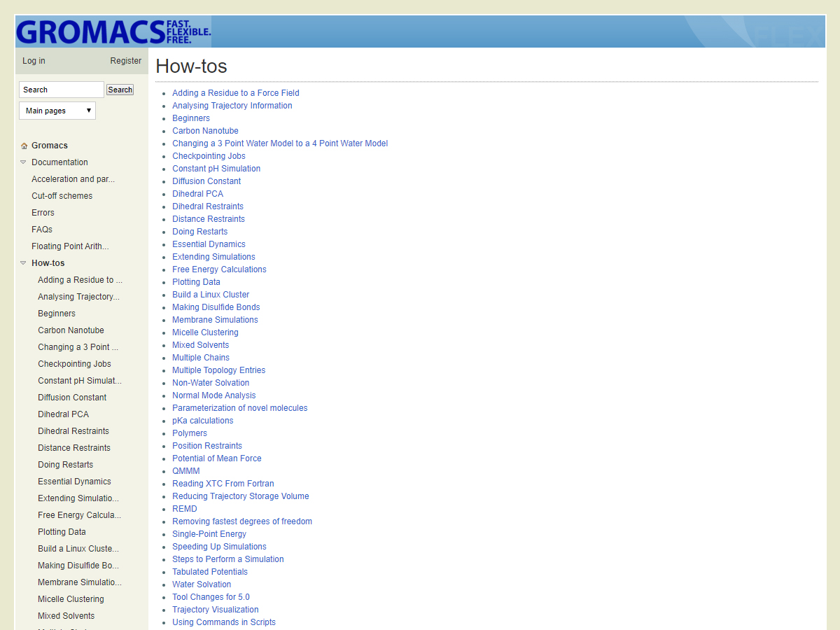Open the REMD how-to link
The height and width of the screenshot is (630, 840).
[185, 509]
